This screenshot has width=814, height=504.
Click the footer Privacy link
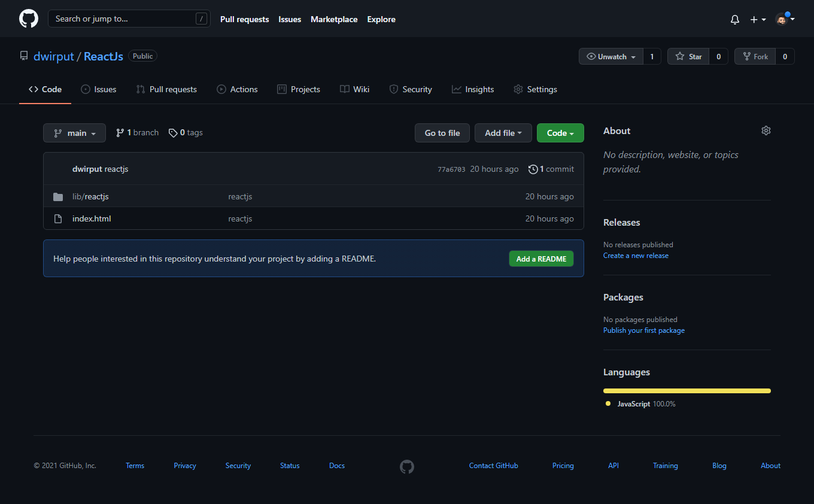pos(185,466)
